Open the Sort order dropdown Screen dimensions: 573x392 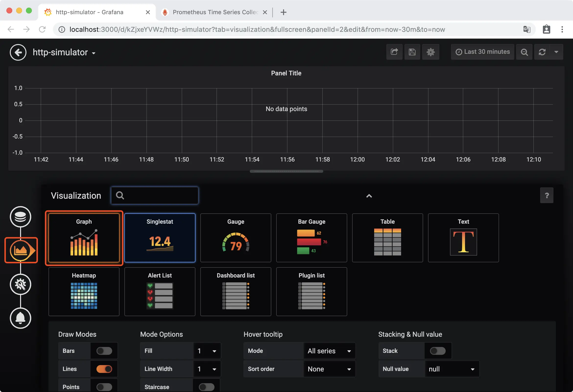click(329, 369)
